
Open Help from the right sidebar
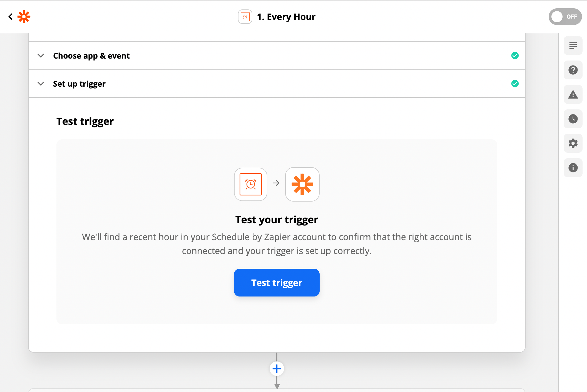tap(573, 70)
